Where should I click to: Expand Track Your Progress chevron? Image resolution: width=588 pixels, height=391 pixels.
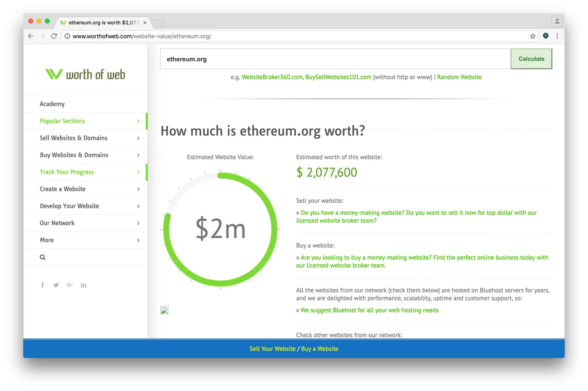pos(138,172)
